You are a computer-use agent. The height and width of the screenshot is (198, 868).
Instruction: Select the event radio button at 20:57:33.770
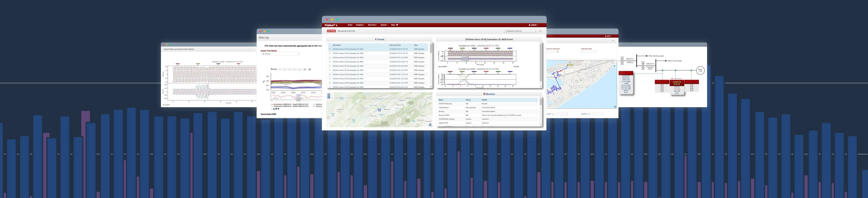coord(330,49)
